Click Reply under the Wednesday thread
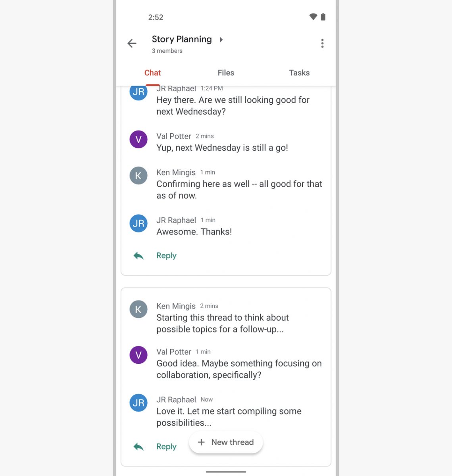The width and height of the screenshot is (452, 476). pos(166,256)
